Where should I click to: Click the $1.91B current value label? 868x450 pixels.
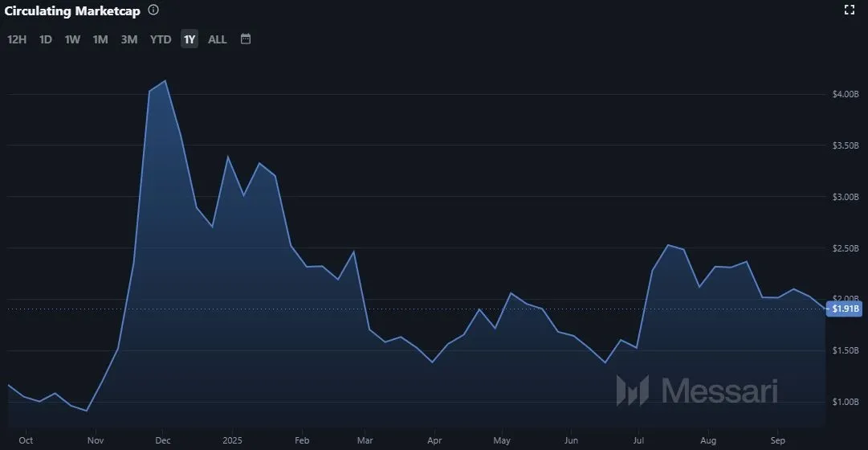point(845,309)
